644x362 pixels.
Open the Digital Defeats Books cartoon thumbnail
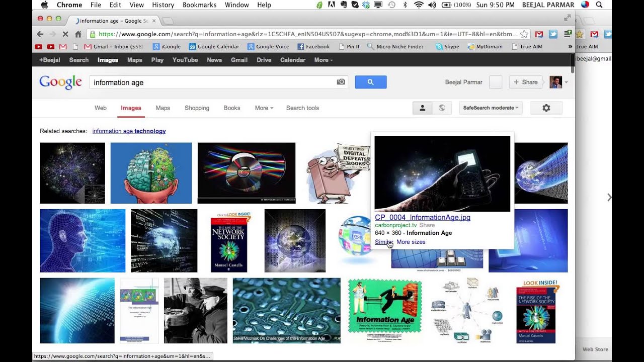click(338, 173)
